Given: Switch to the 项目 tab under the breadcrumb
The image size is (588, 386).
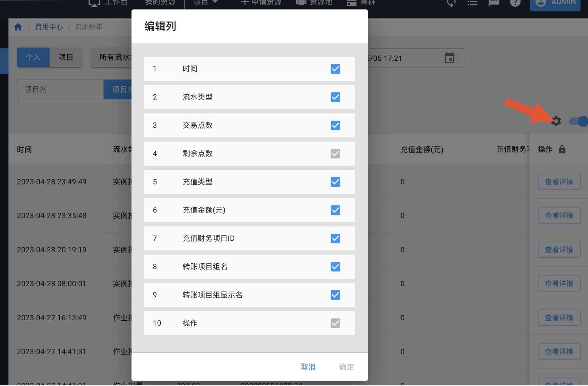Looking at the screenshot, I should click(x=66, y=57).
